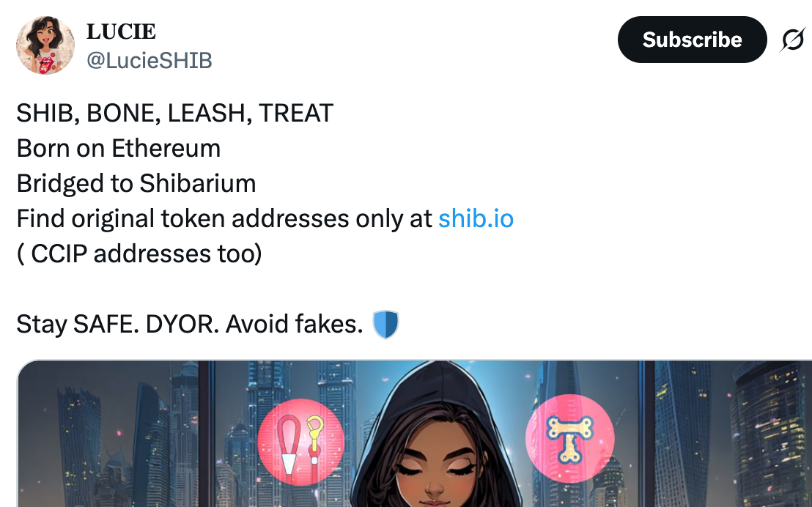Click the LEASH token icon in image
The image size is (812, 507).
coord(301,442)
